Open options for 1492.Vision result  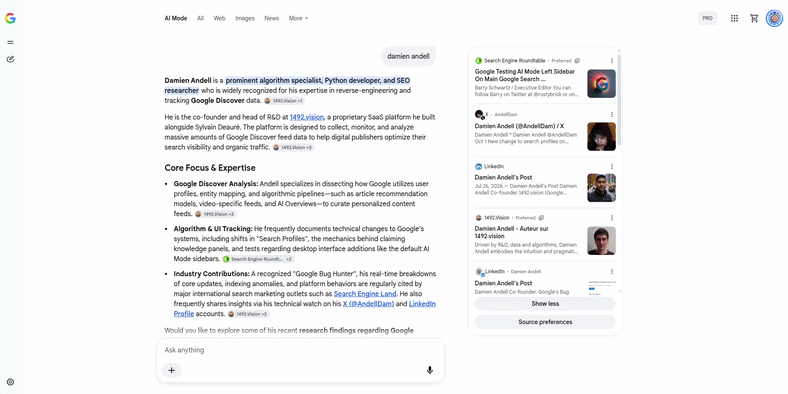coord(612,218)
